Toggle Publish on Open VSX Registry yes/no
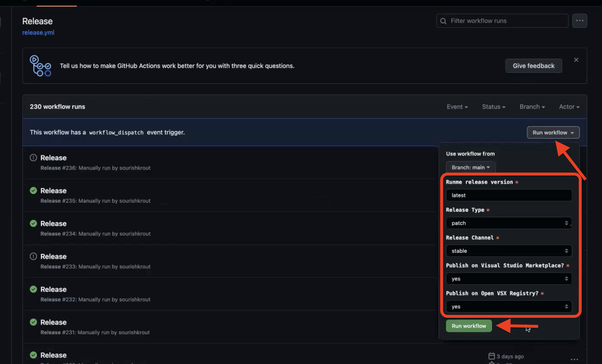 tap(509, 306)
